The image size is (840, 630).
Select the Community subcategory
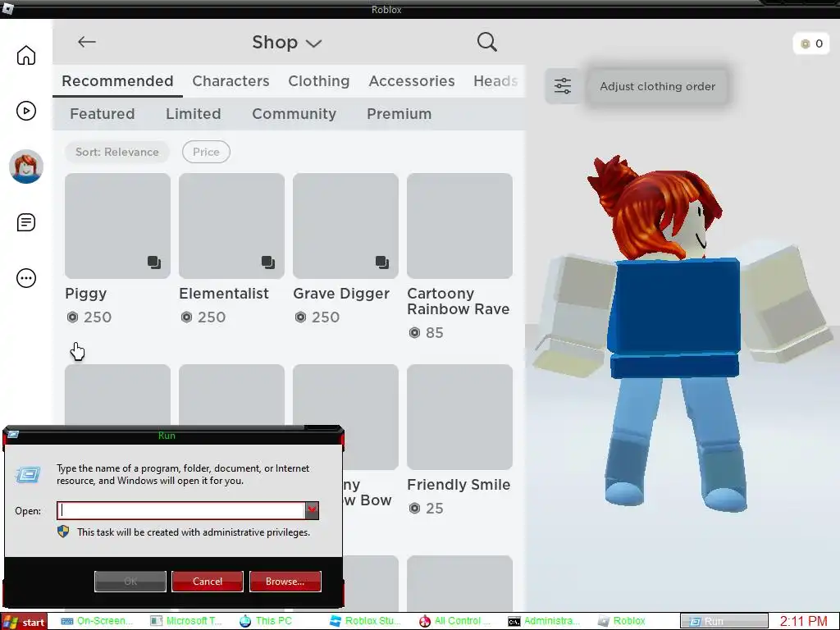(x=294, y=113)
